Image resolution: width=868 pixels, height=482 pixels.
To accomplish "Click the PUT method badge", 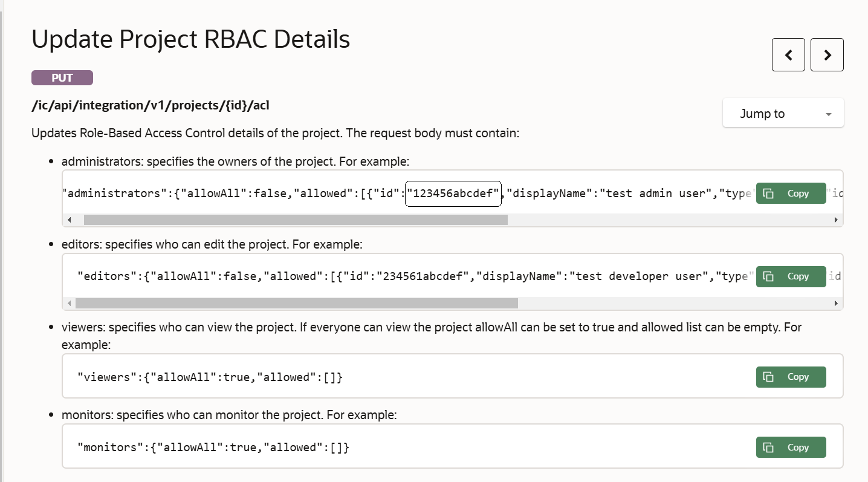I will pyautogui.click(x=62, y=78).
